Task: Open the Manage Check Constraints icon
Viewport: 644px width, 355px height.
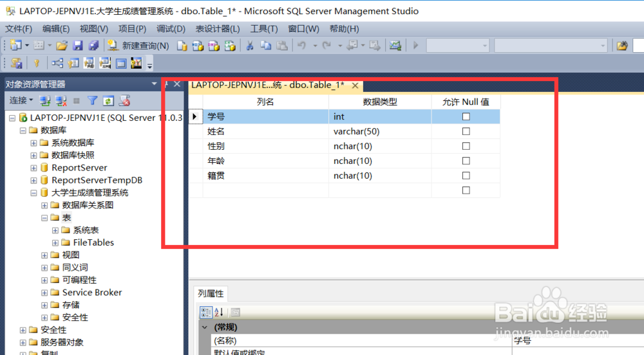Action: tap(121, 63)
